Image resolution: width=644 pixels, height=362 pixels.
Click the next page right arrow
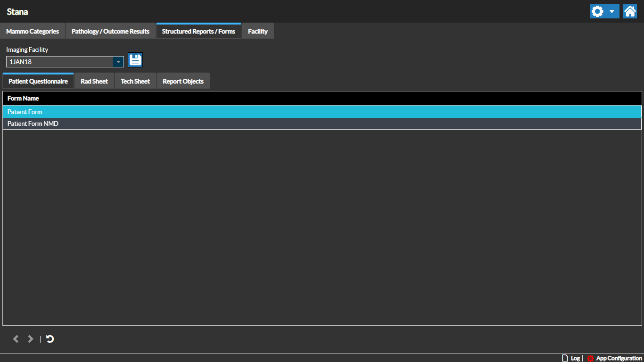(31, 339)
